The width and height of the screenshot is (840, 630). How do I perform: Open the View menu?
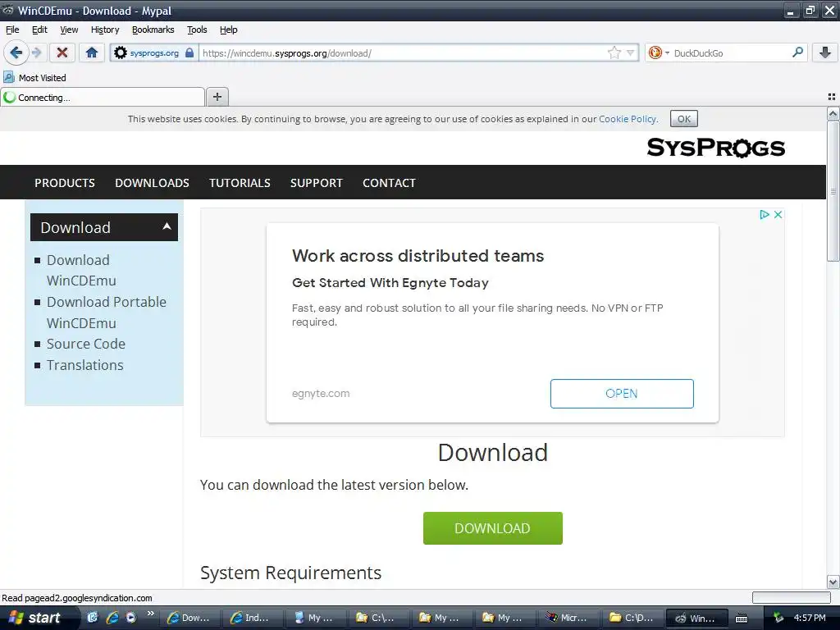tap(69, 30)
